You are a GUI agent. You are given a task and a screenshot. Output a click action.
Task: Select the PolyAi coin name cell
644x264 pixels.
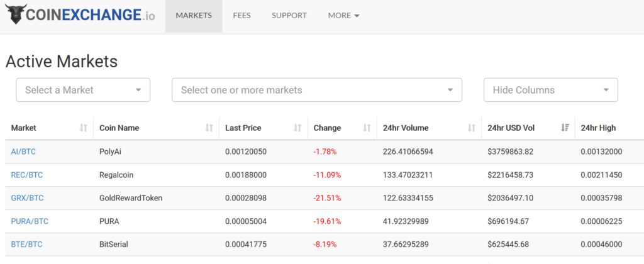click(x=111, y=151)
